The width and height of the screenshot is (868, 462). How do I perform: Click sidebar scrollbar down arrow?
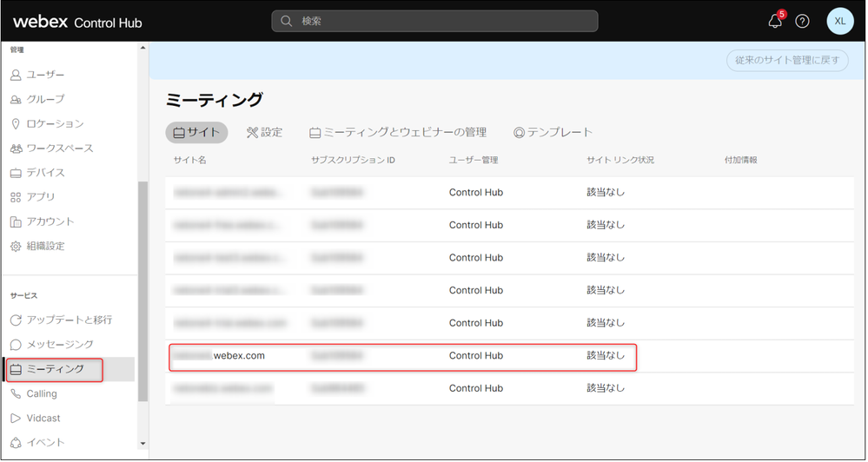[x=142, y=444]
